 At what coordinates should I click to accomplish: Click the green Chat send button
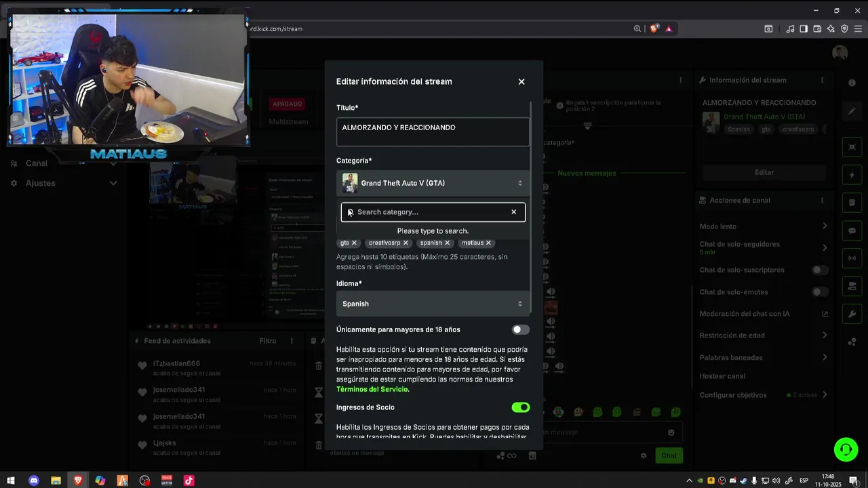coord(669,455)
